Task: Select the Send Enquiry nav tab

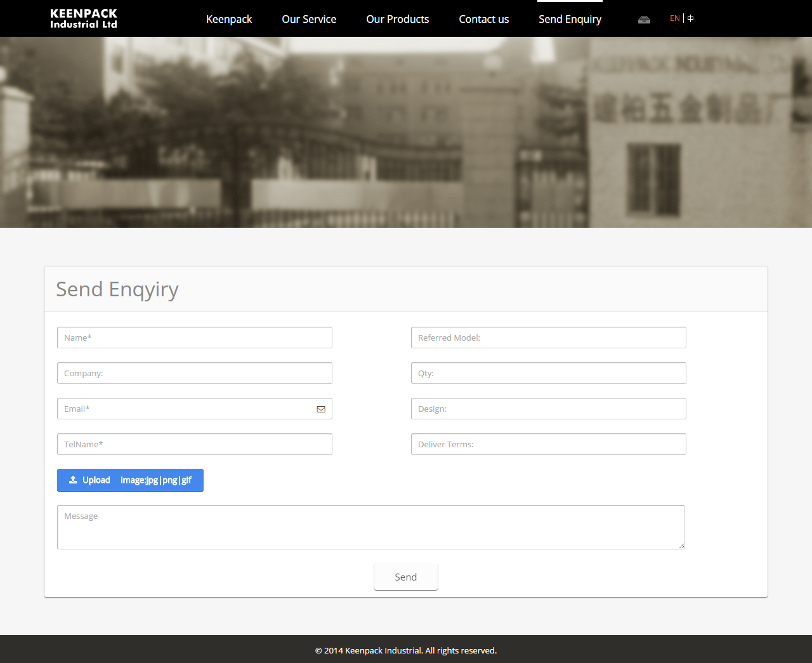Action: point(570,19)
